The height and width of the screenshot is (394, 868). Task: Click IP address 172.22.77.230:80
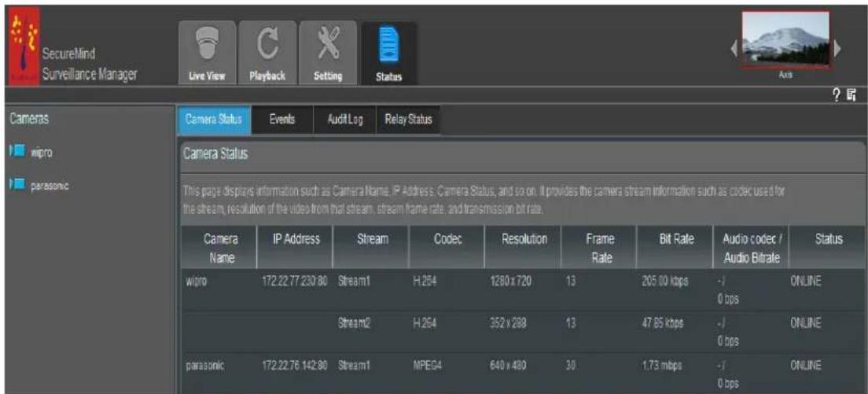pyautogui.click(x=295, y=281)
